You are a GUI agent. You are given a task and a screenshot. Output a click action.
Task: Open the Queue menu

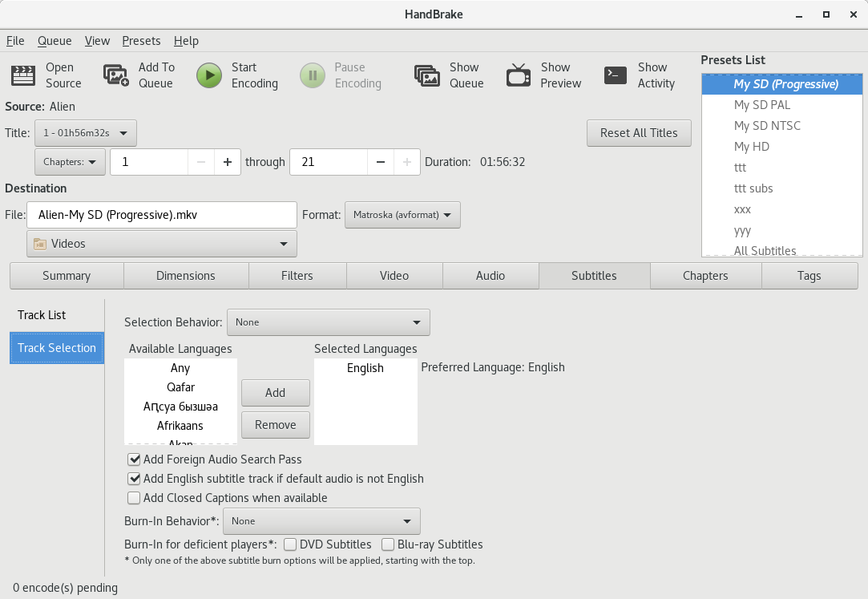(x=55, y=41)
